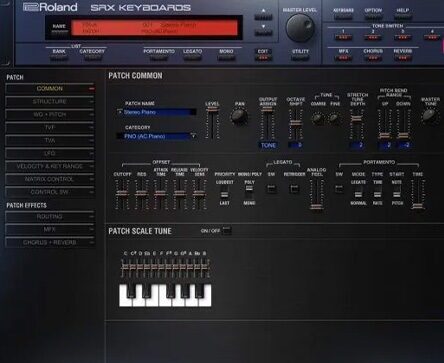
Task: Click the Release Time offset slider
Action: 179,194
